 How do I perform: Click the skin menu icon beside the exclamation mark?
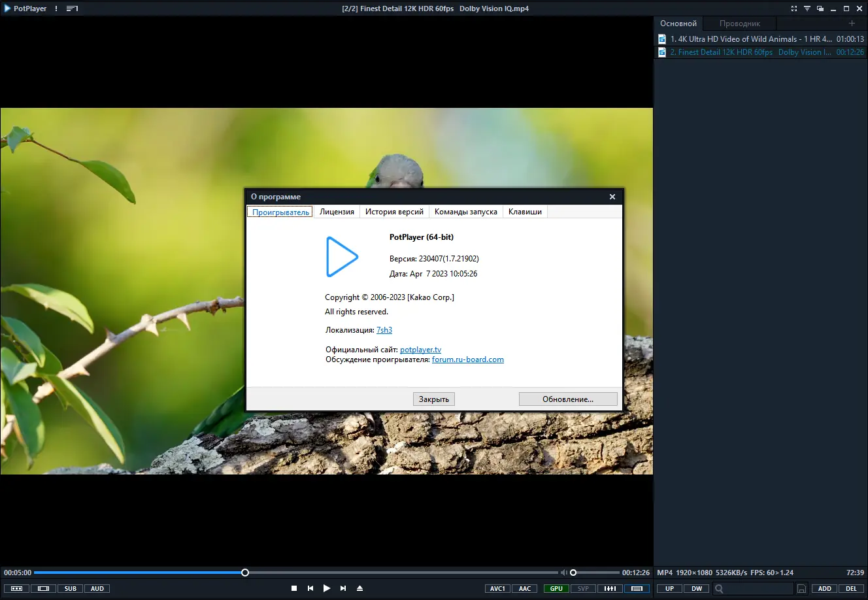(72, 8)
